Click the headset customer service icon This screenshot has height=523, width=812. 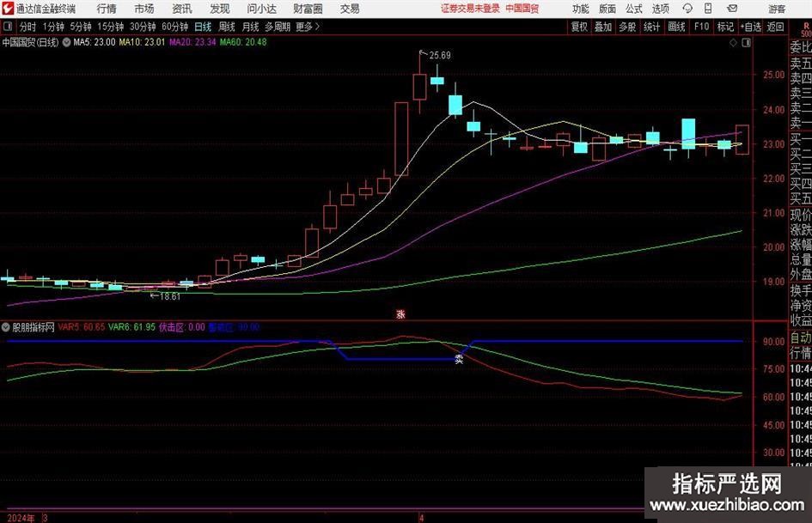[687, 9]
